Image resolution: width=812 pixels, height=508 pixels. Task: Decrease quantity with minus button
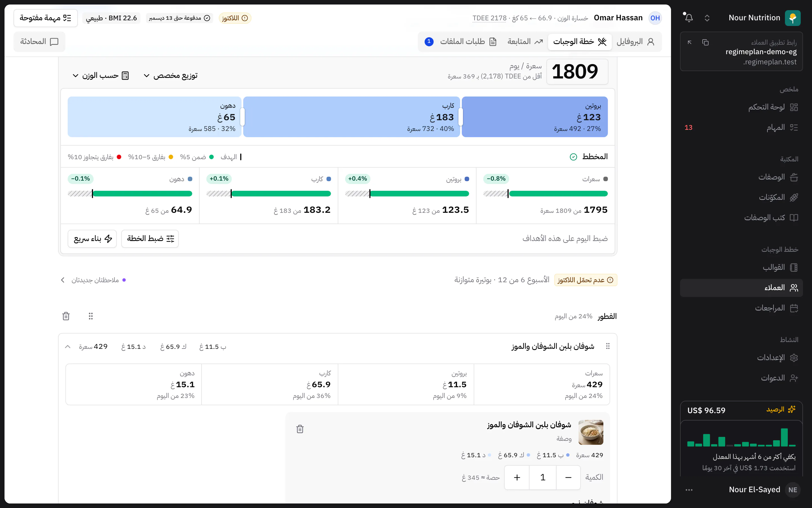coord(568,478)
